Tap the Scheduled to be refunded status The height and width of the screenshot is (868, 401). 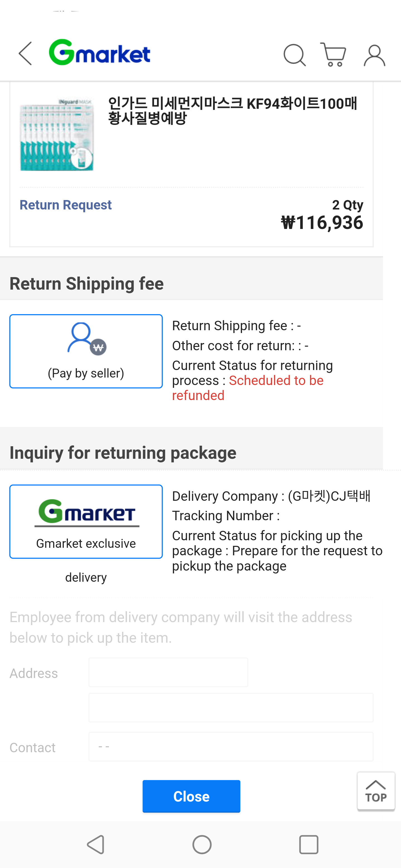[248, 388]
